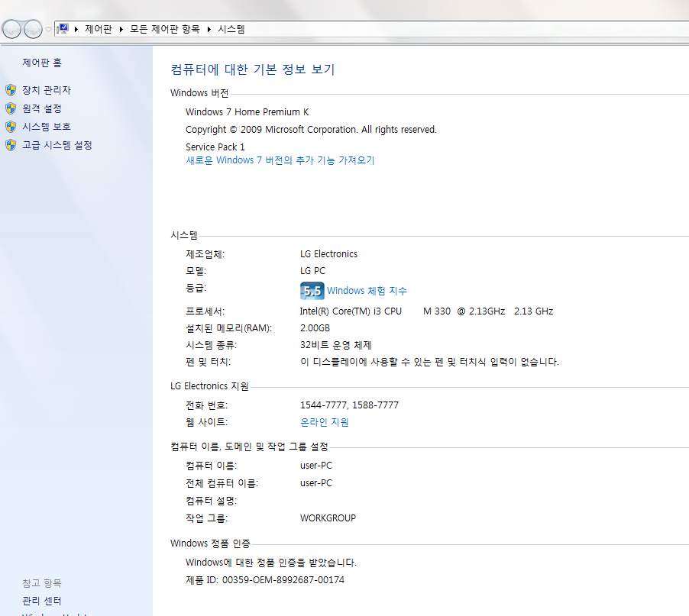The image size is (689, 616).
Task: Click the 컴퓨터 이름 value user-PC
Action: pos(316,466)
